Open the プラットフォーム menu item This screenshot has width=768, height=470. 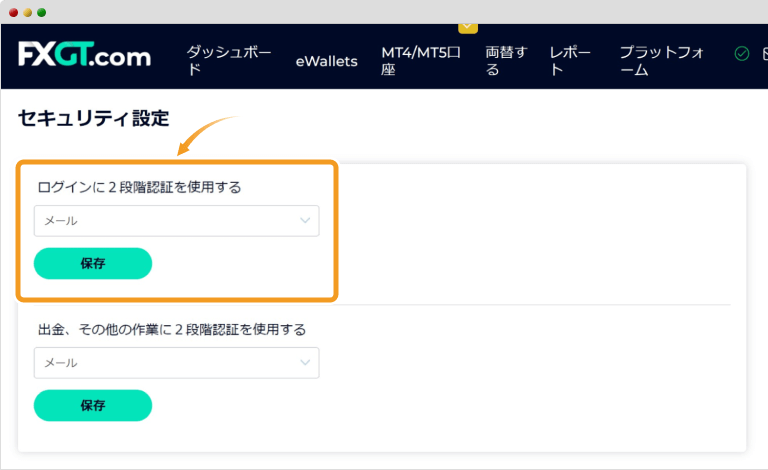coord(662,61)
